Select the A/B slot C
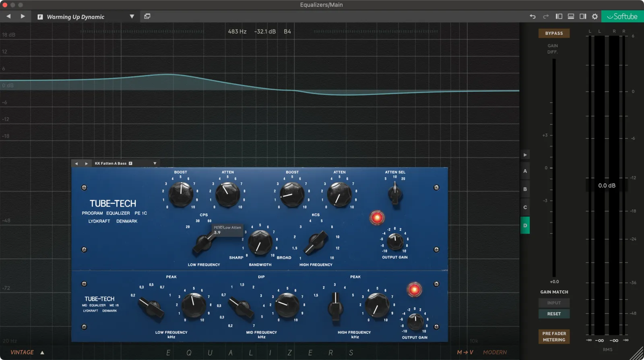The image size is (644, 360). click(525, 207)
